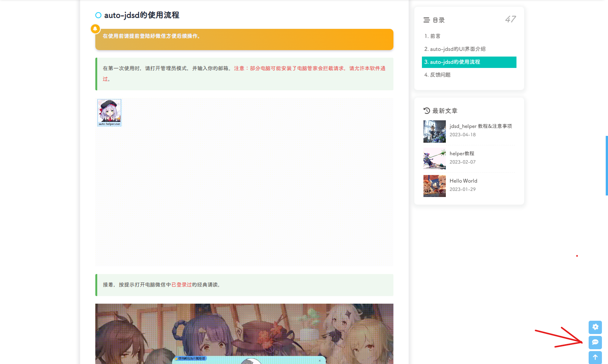Click the jdsd_helper article thumbnail
Viewport: 608px width, 364px height.
coord(434,131)
